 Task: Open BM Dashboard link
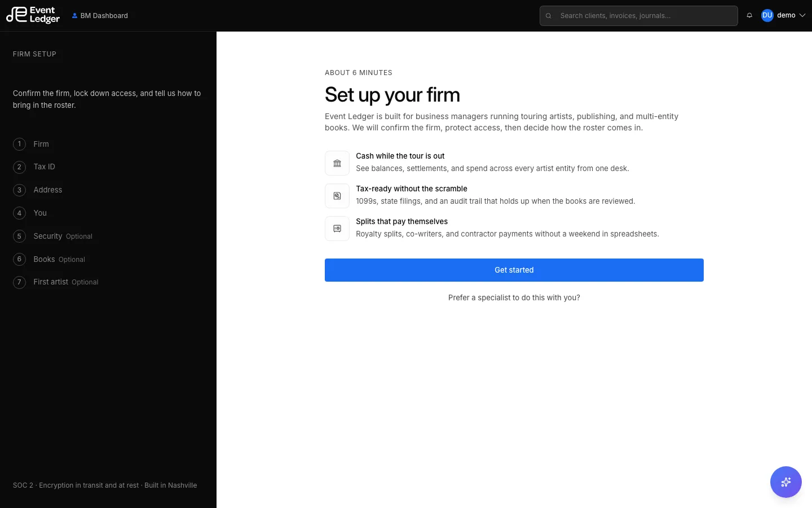click(100, 16)
